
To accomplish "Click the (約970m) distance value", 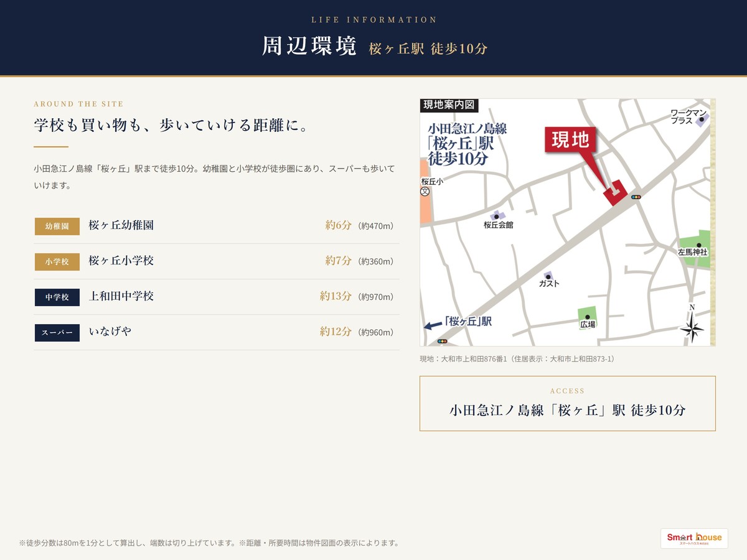I will point(376,297).
